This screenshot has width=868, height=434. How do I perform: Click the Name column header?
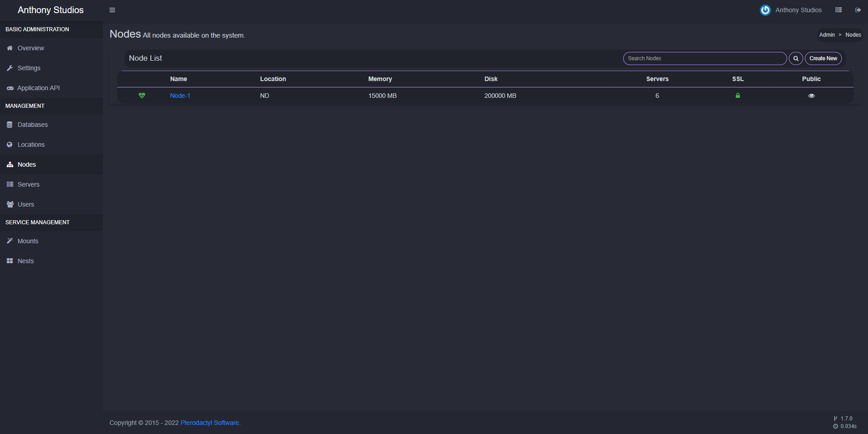[x=178, y=79]
